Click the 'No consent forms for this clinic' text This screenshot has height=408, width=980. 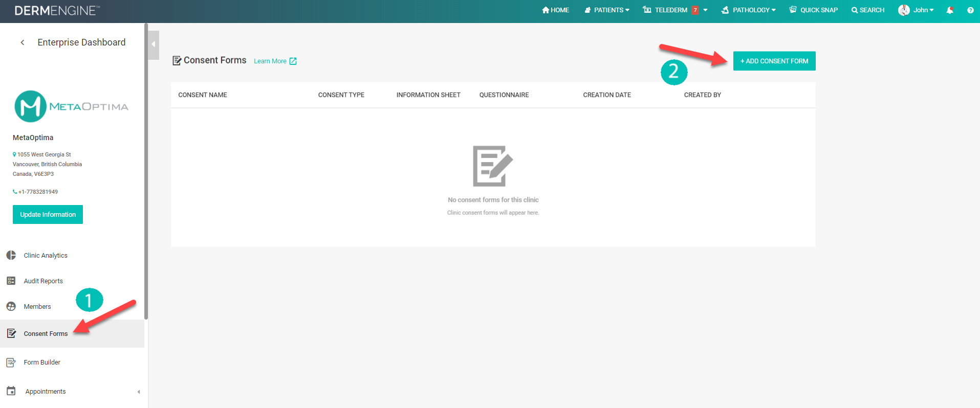[x=493, y=200]
